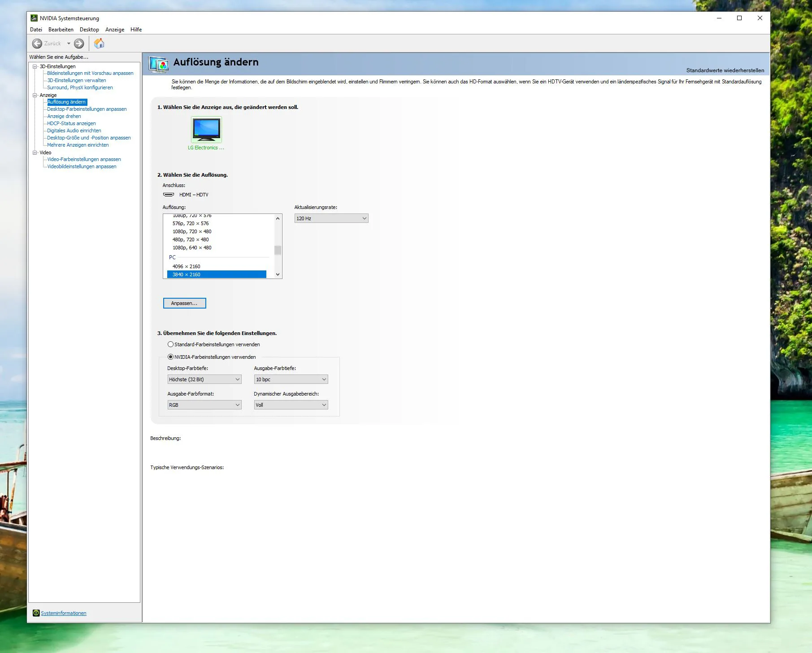The image size is (812, 653).
Task: Minimize the NVIDIA Systemsteuerung window
Action: pos(719,18)
